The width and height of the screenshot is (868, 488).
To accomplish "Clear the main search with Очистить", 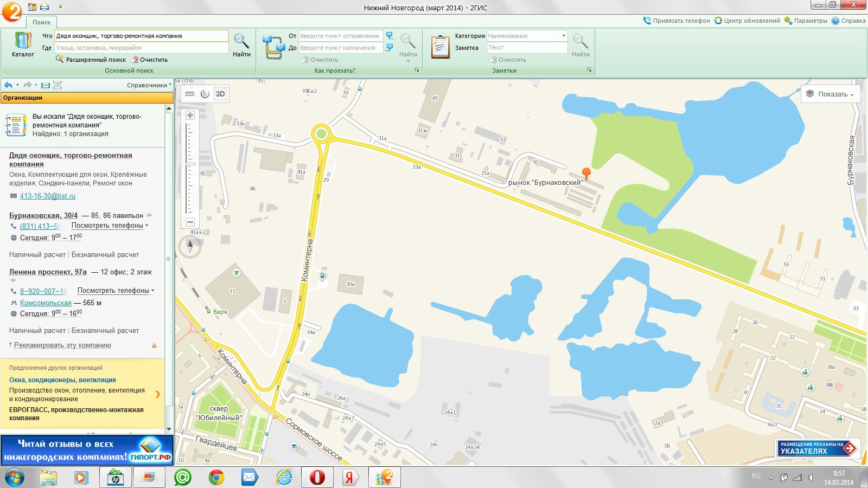I will (x=149, y=60).
